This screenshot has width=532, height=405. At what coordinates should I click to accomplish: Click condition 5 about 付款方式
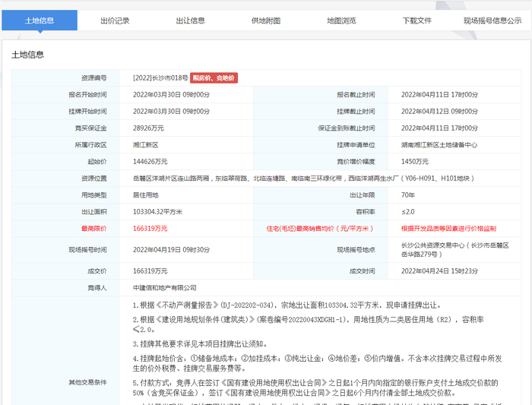[x=315, y=388]
